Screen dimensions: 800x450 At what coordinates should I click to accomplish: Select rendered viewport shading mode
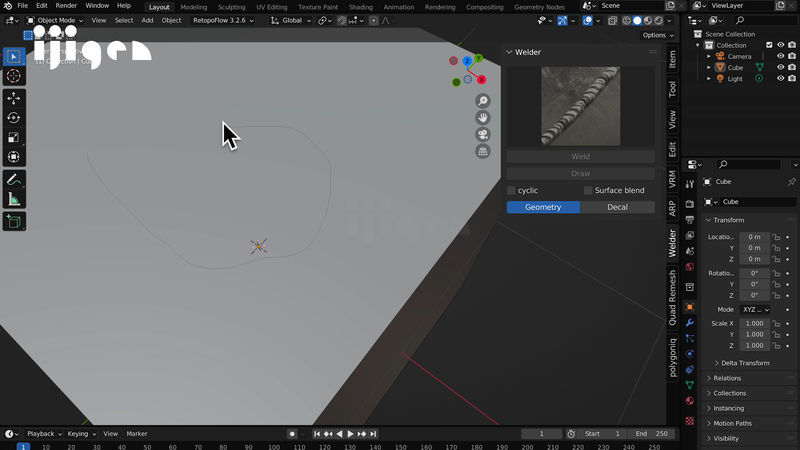pyautogui.click(x=659, y=20)
